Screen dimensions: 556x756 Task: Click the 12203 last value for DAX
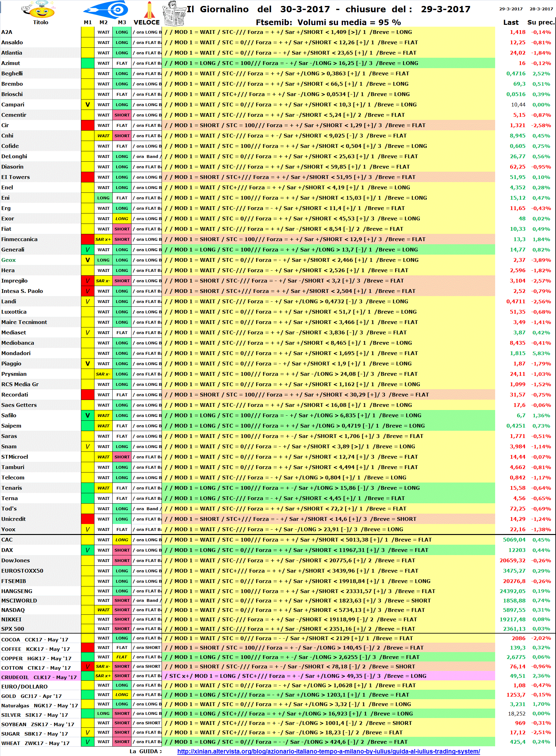point(517,550)
